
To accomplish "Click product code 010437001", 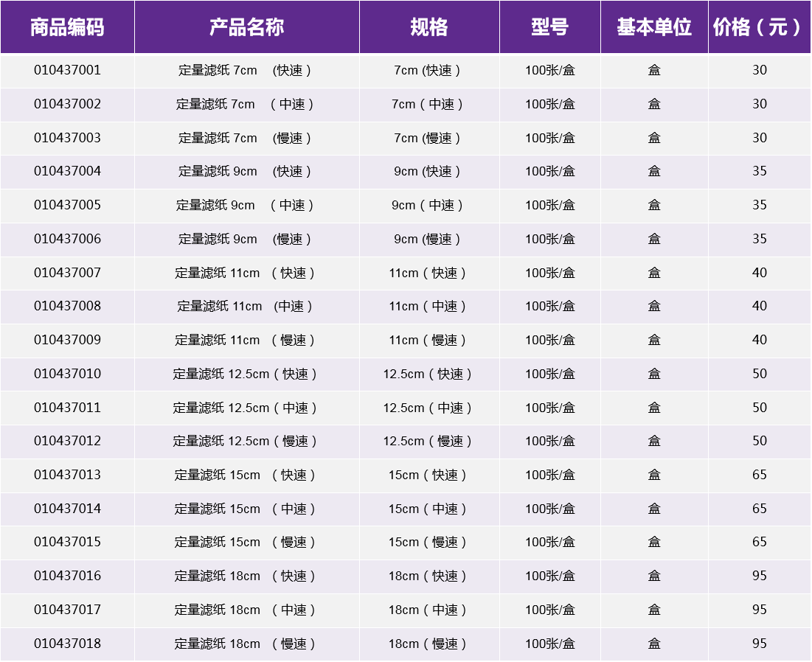I will tap(67, 70).
